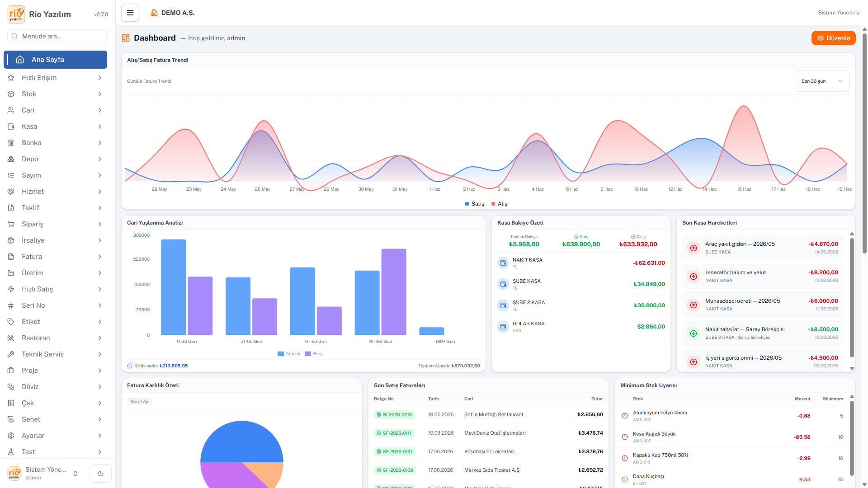Open the Hizmet menu item

[x=55, y=192]
